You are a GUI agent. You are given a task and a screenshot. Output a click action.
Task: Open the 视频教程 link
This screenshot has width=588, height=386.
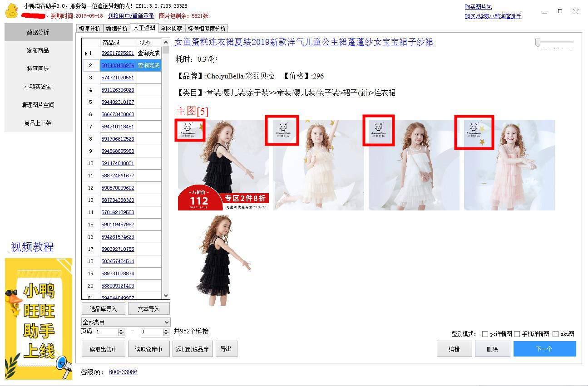click(x=32, y=248)
